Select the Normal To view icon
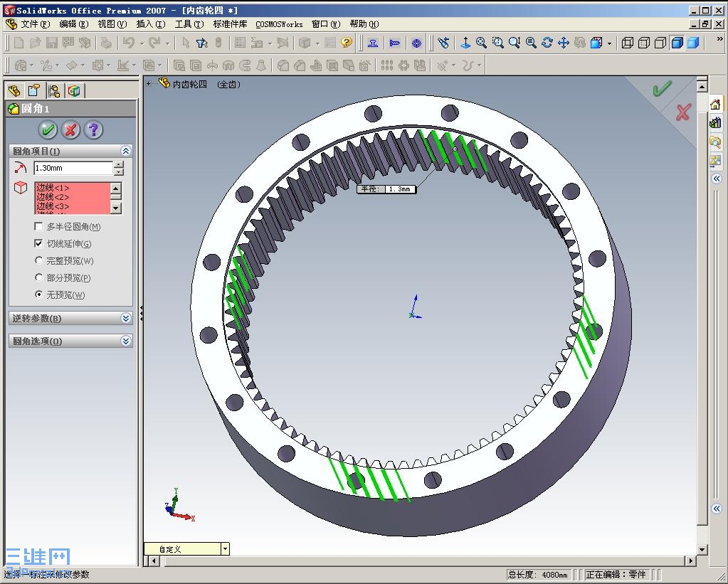The width and height of the screenshot is (728, 584). point(465,43)
